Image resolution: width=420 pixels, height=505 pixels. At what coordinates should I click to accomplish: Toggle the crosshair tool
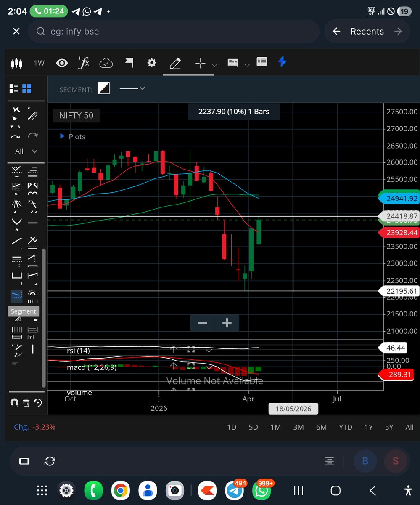click(x=200, y=63)
